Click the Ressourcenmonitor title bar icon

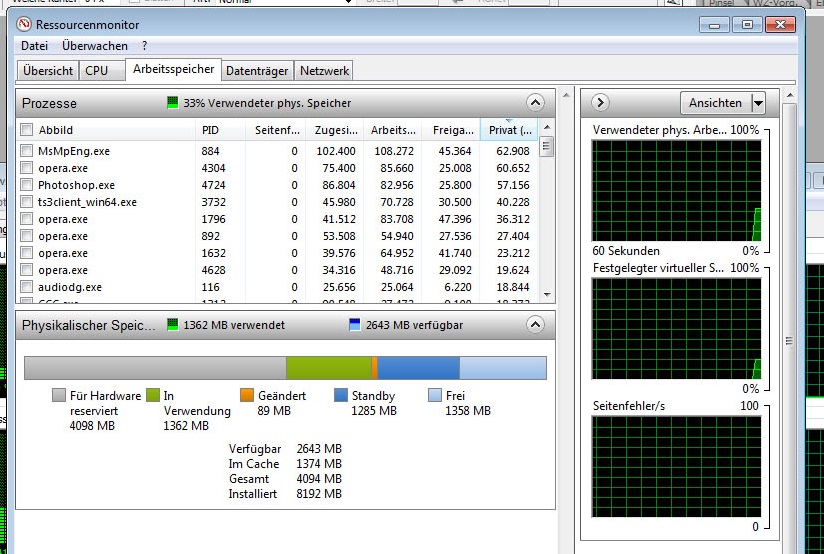click(25, 24)
